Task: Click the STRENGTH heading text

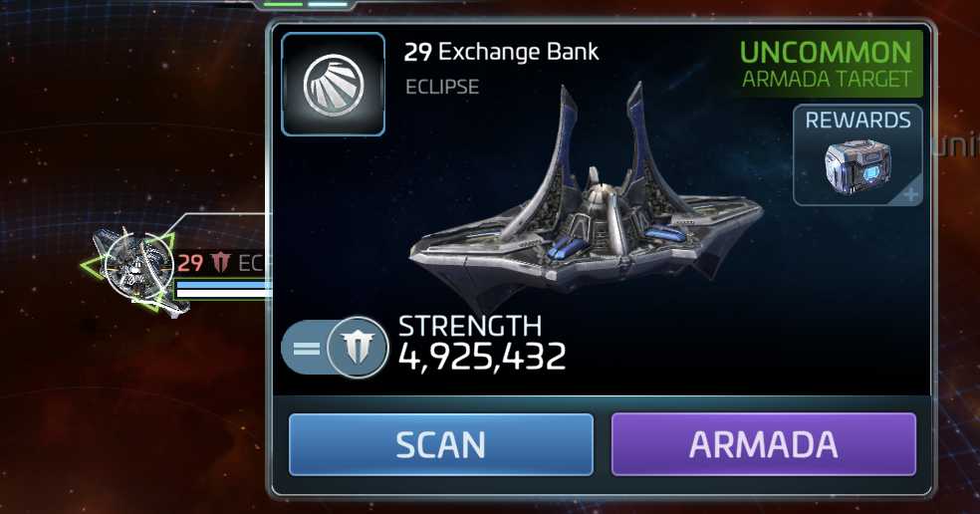Action: 470,327
